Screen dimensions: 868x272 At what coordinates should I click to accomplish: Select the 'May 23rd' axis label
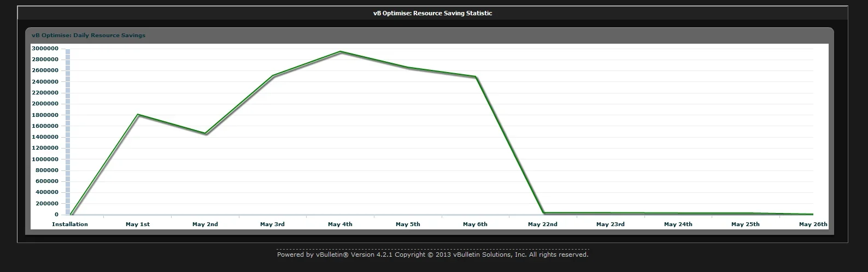pyautogui.click(x=610, y=224)
